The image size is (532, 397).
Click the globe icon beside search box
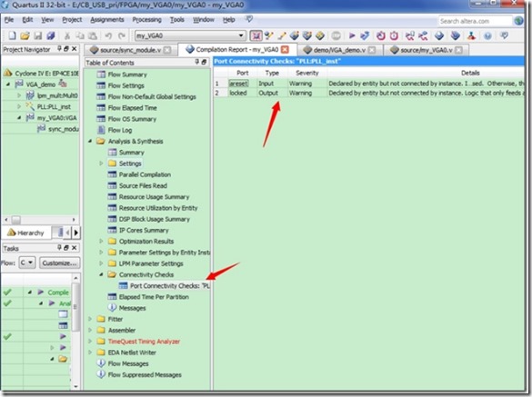click(x=518, y=21)
